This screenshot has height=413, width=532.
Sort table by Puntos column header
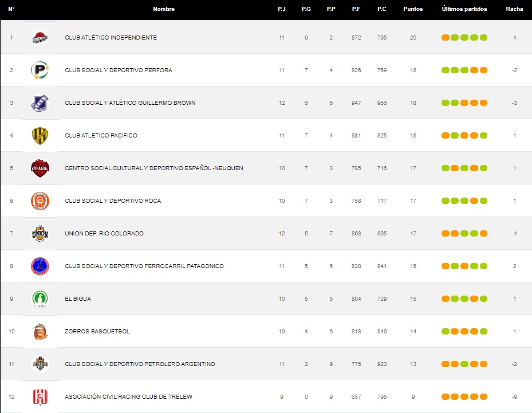413,9
